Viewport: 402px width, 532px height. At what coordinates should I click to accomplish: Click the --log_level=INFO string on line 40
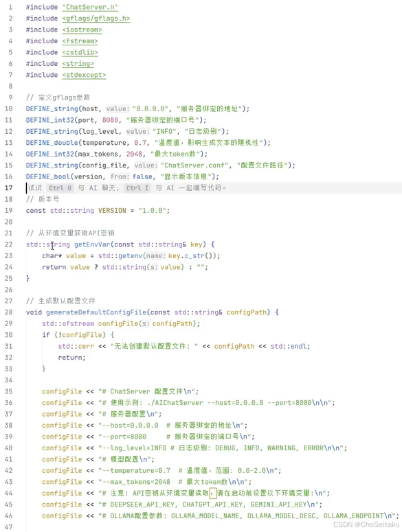[x=223, y=448]
